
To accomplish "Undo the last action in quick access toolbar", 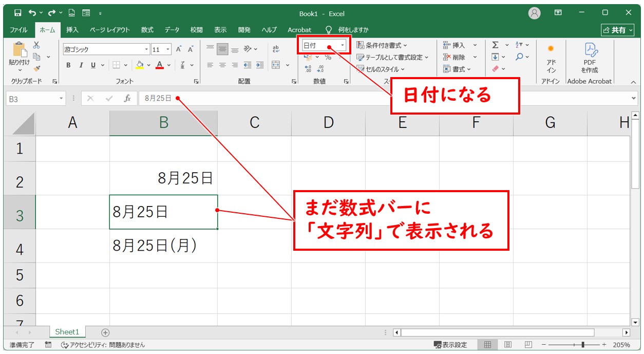I will click(x=32, y=13).
